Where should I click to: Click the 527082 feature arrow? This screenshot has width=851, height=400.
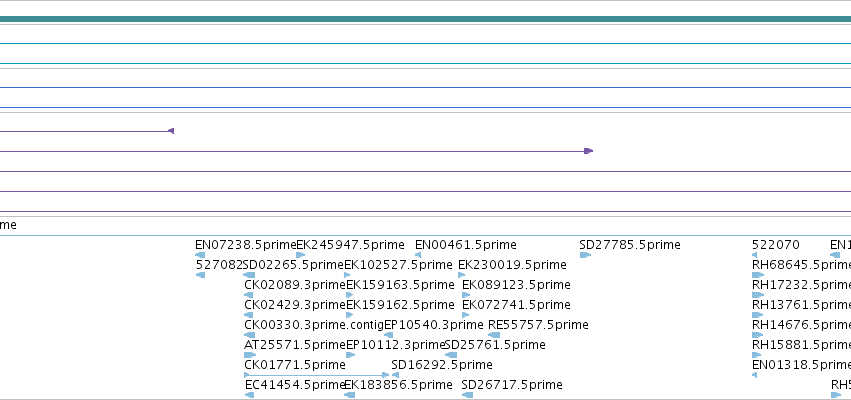coord(200,275)
